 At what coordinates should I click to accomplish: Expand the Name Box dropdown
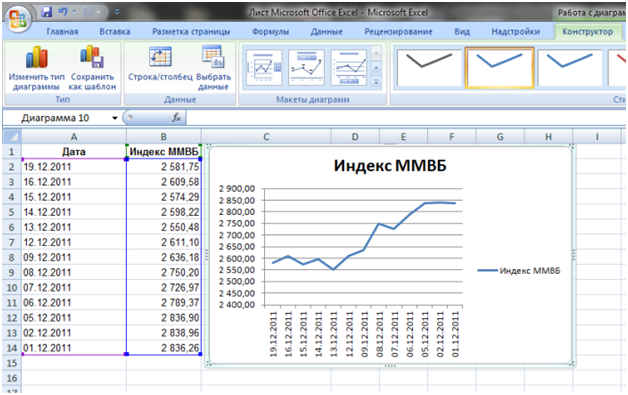click(x=115, y=118)
